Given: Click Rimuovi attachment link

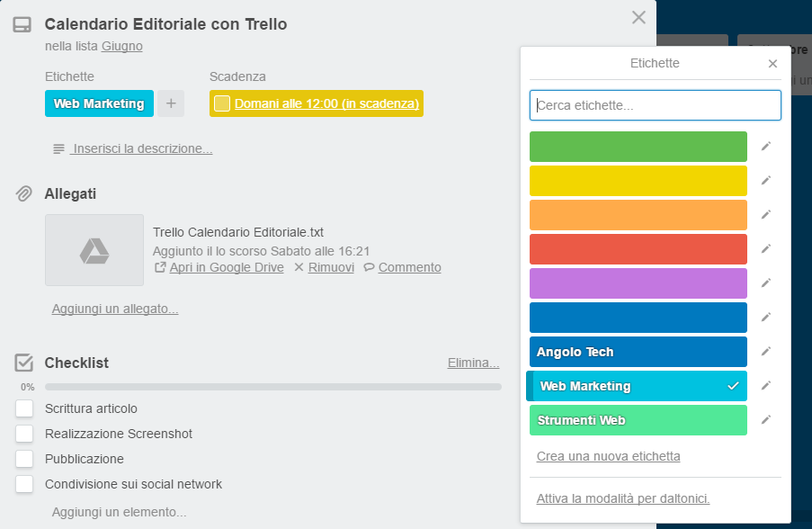Looking at the screenshot, I should coord(331,267).
